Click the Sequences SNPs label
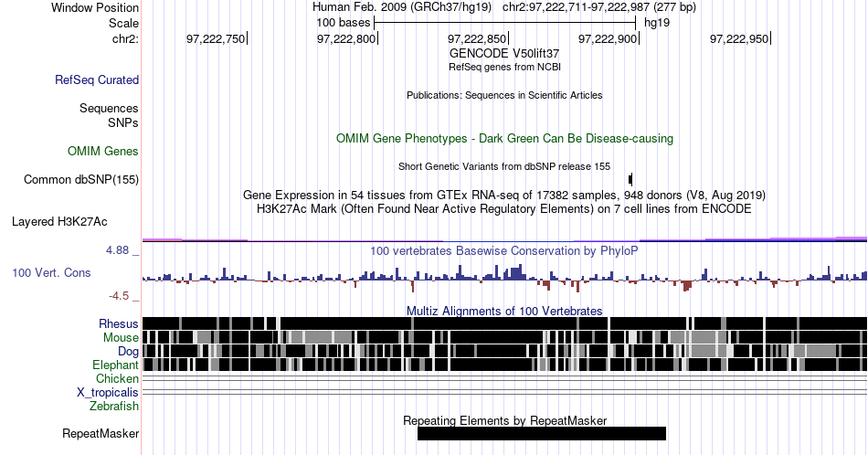 [x=109, y=115]
